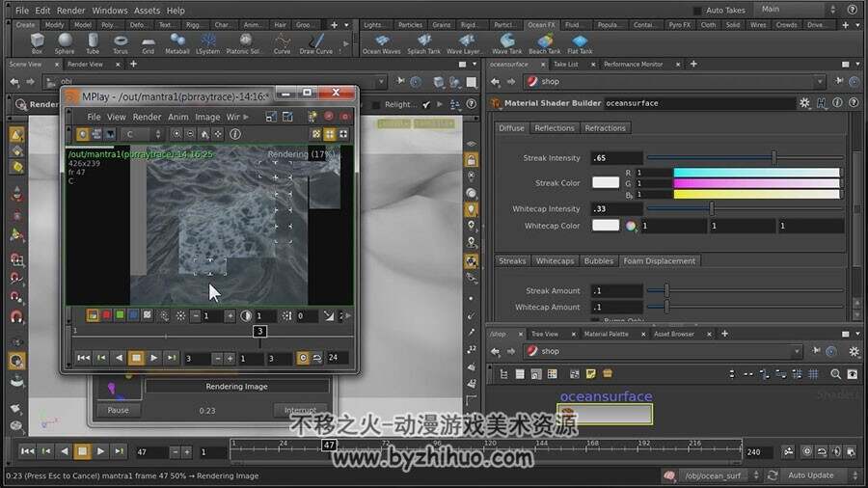Viewport: 868px width, 488px height.
Task: Click the Render button in Render View
Action: pyautogui.click(x=37, y=104)
